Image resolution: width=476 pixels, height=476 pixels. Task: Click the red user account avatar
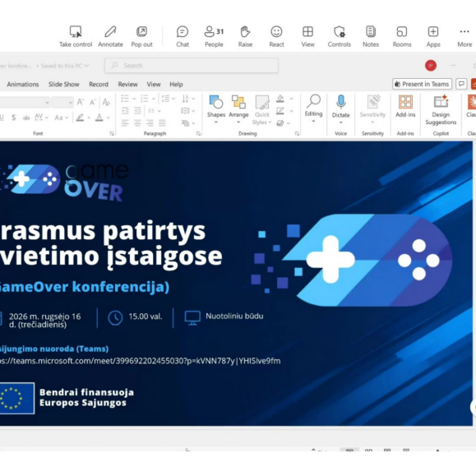(x=431, y=66)
